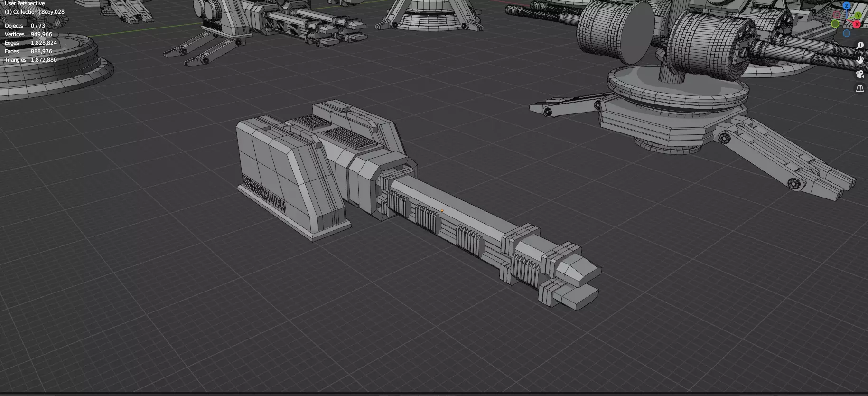Click the Triangles '1,872,880' statistic
Screen dimensions: 868x396
(44, 60)
